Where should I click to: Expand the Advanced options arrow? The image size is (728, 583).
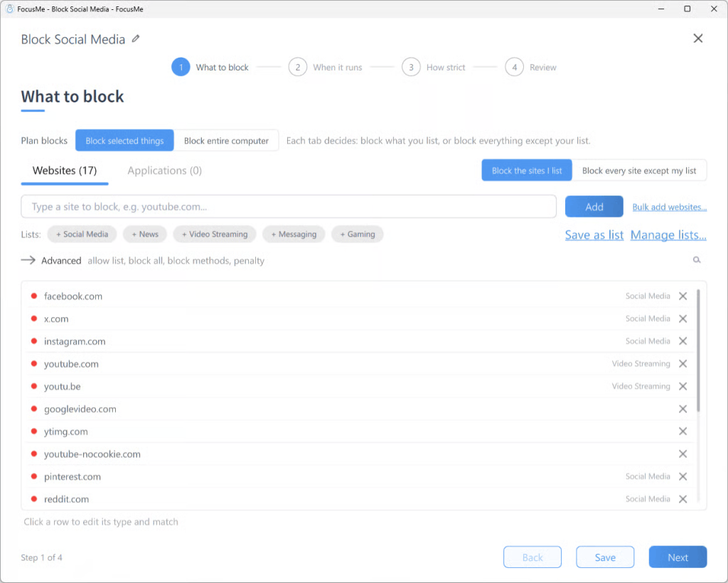(28, 260)
